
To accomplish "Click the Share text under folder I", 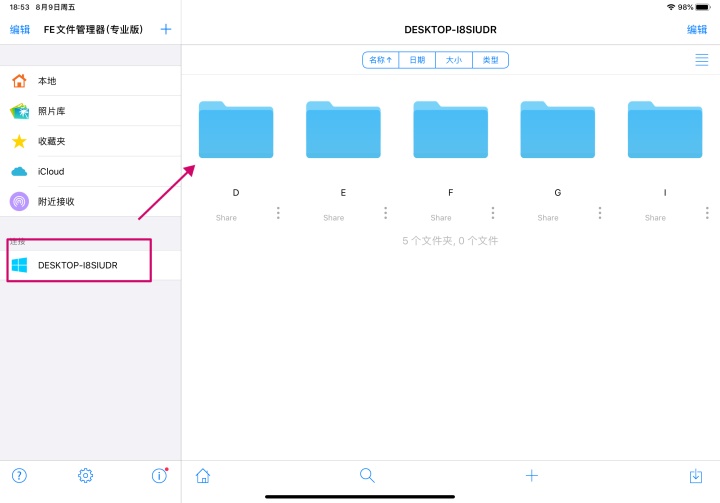I will [655, 218].
